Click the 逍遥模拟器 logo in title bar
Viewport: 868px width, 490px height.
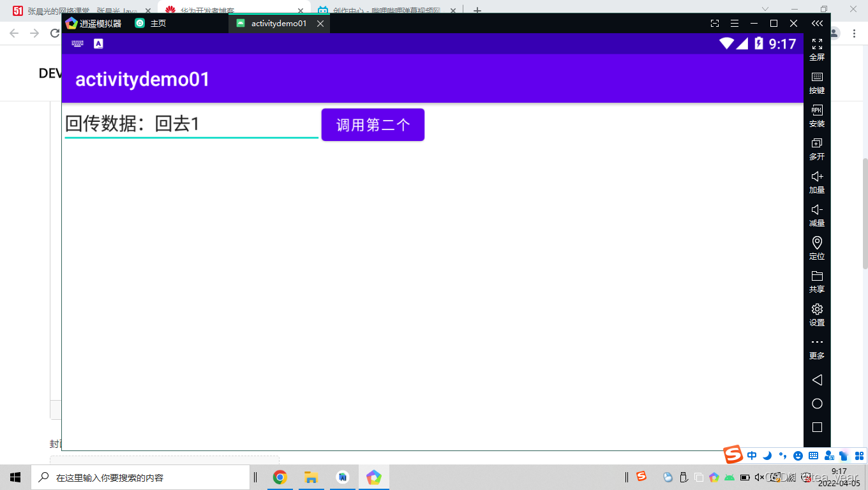[71, 24]
